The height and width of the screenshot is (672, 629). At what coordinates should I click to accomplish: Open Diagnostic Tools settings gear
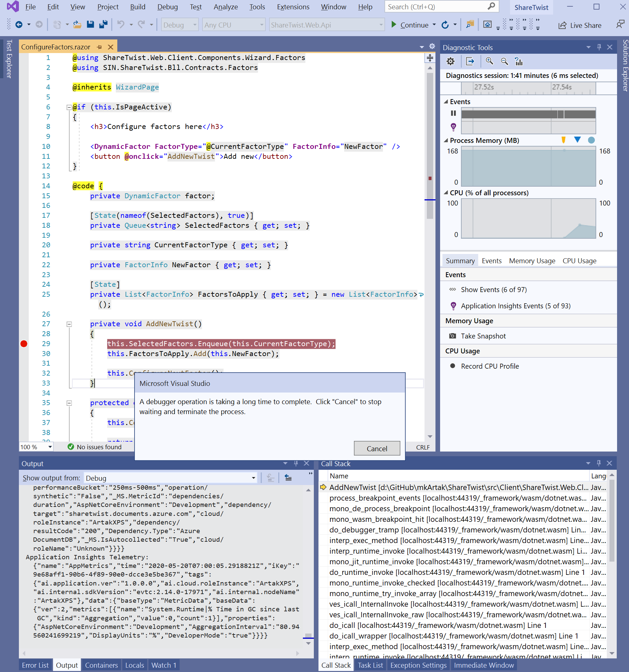[x=451, y=61]
